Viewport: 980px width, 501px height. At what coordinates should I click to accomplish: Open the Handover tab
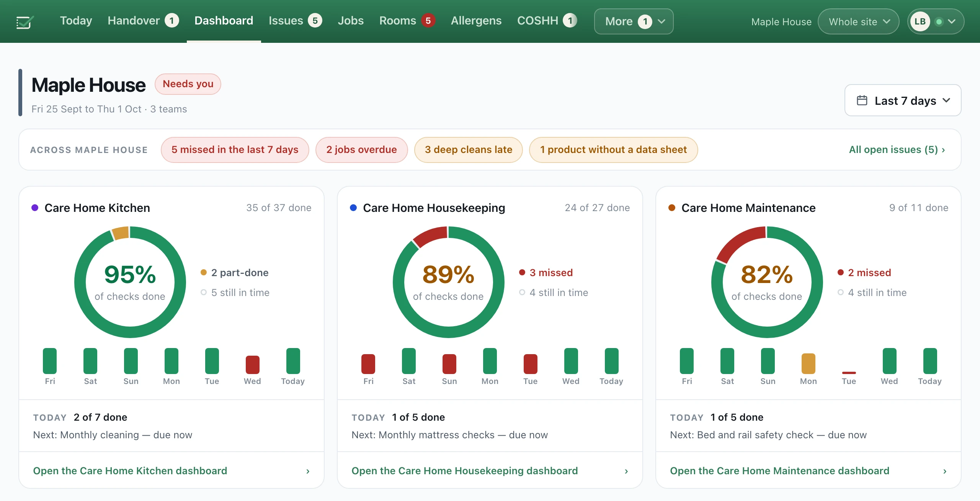point(143,21)
